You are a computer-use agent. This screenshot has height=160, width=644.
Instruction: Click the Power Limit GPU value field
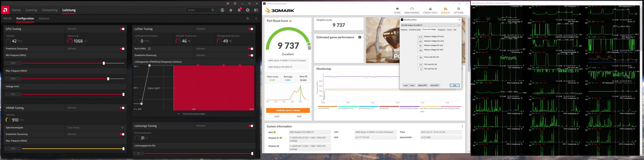(x=420, y=57)
